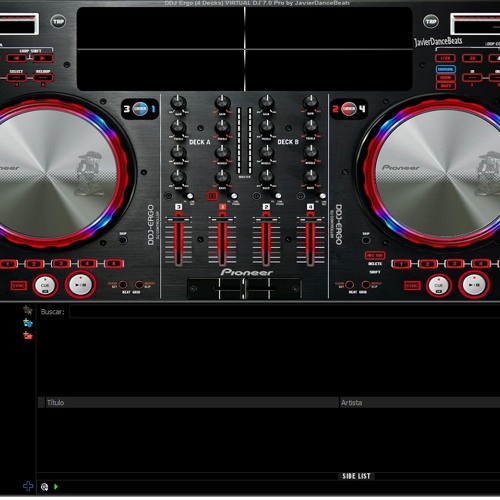This screenshot has width=500, height=500.
Task: Click the treble knob of channel 1
Action: point(222,128)
